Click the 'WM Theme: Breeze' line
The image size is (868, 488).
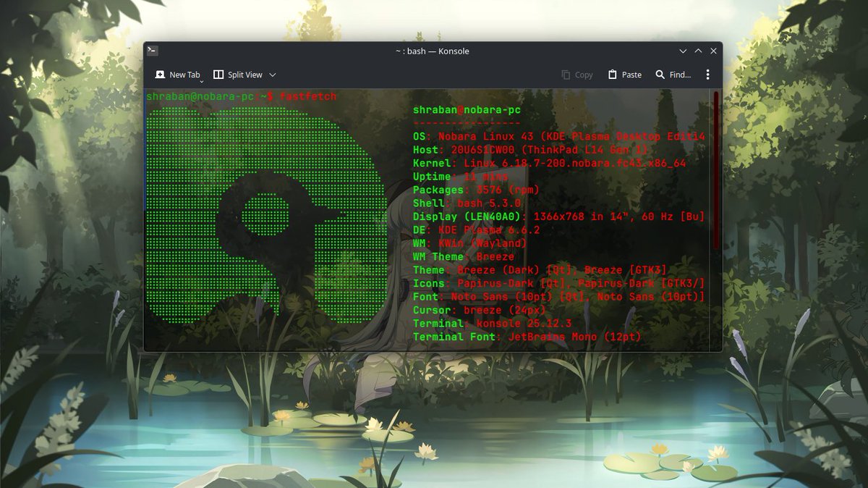(464, 256)
